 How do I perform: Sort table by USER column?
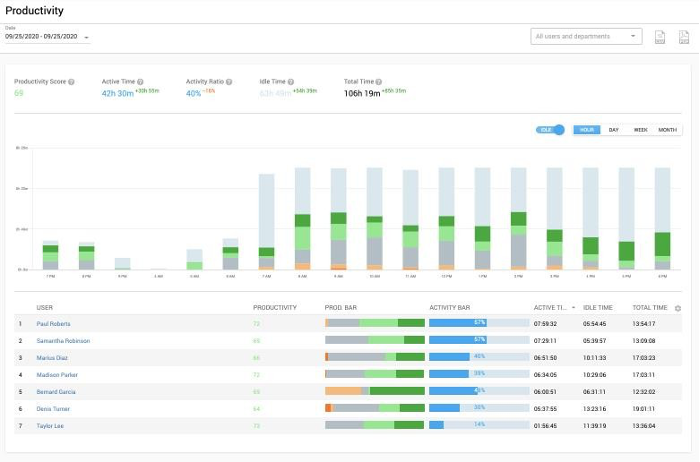point(44,308)
